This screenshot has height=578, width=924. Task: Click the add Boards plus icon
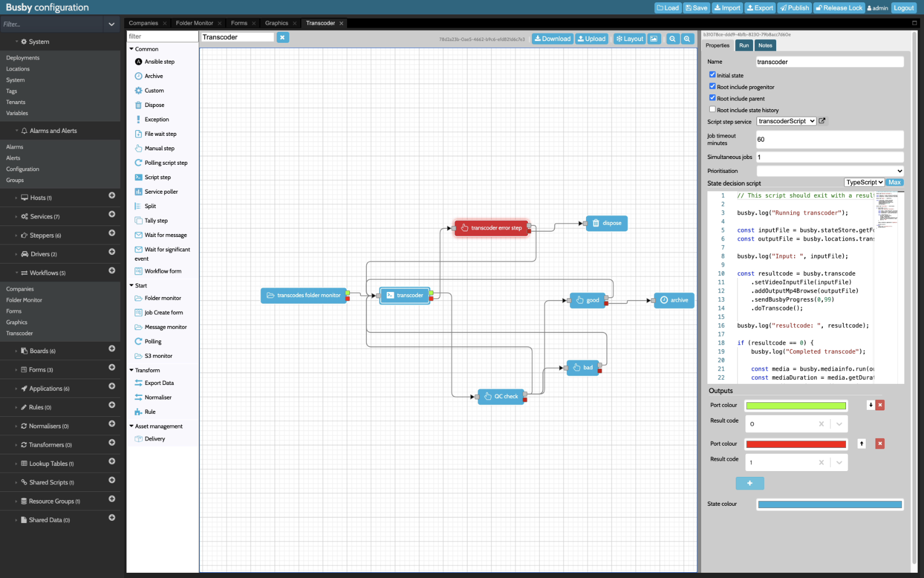pyautogui.click(x=112, y=349)
